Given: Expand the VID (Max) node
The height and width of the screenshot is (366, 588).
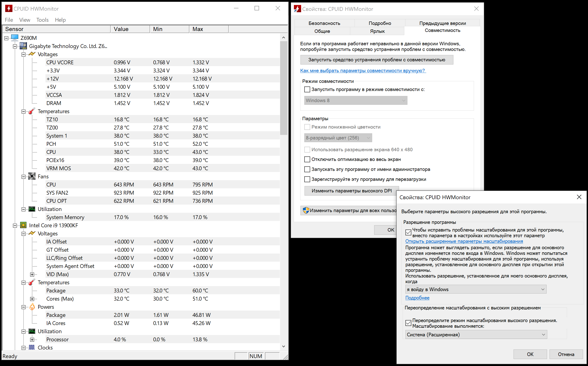Looking at the screenshot, I should coord(32,274).
